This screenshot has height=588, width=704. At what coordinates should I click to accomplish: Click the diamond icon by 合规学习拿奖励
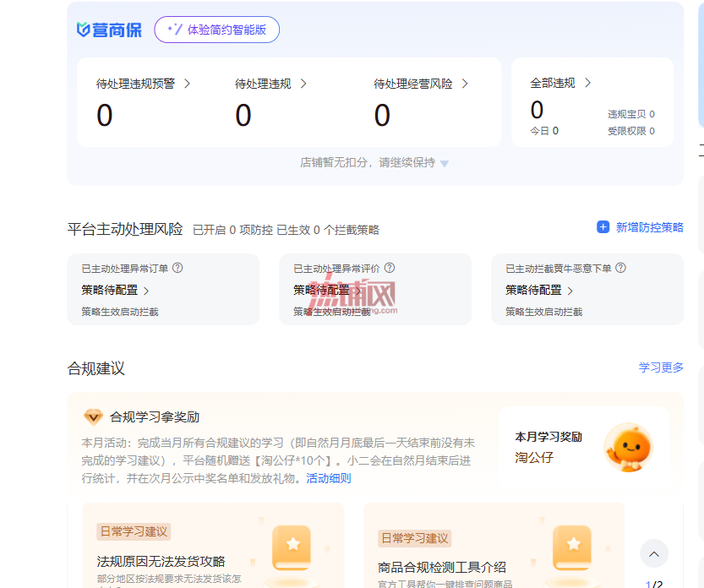pos(93,417)
